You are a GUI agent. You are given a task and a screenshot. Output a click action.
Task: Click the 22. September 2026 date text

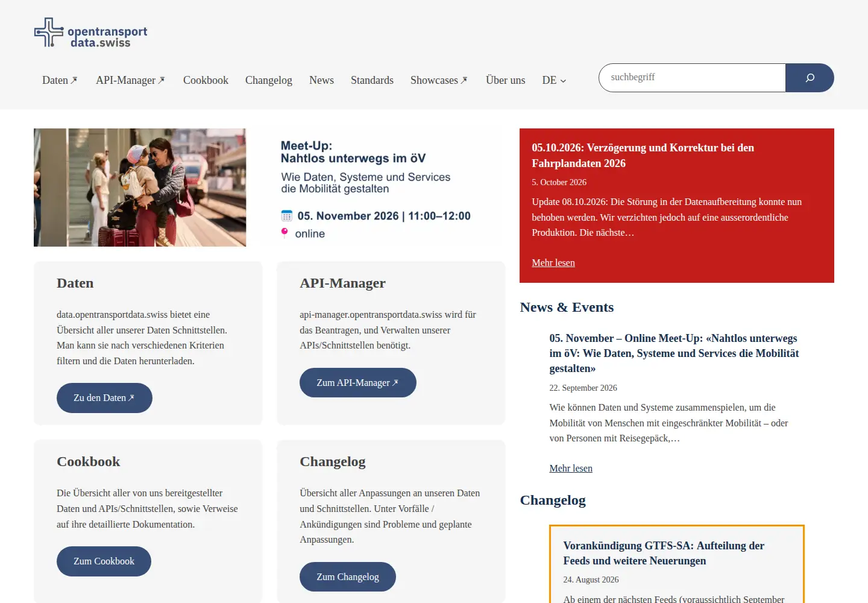click(x=583, y=388)
